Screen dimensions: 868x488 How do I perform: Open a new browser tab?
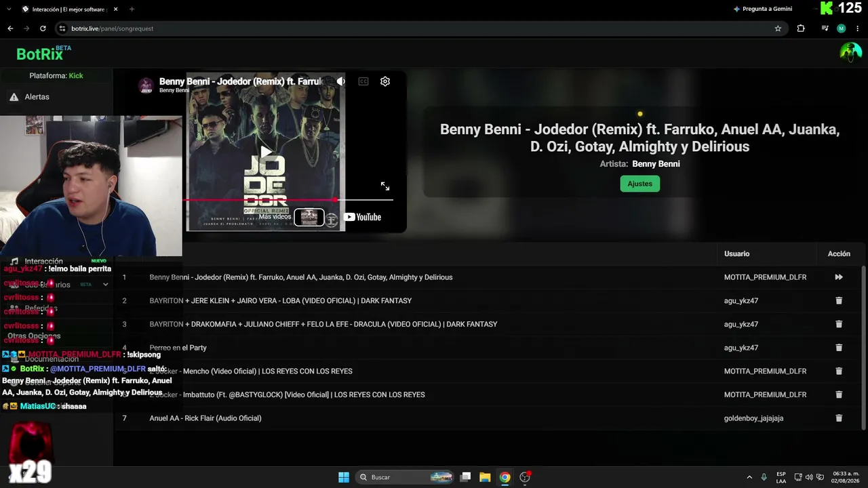pos(132,9)
